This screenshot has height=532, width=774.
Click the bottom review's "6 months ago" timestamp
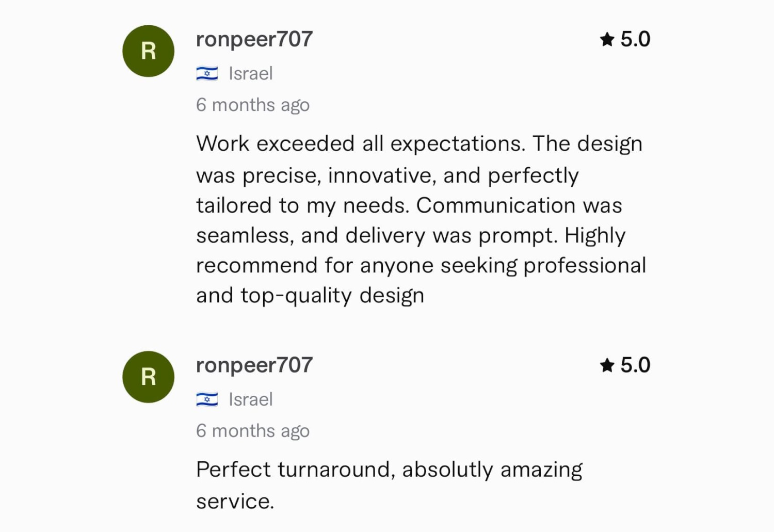pos(253,431)
